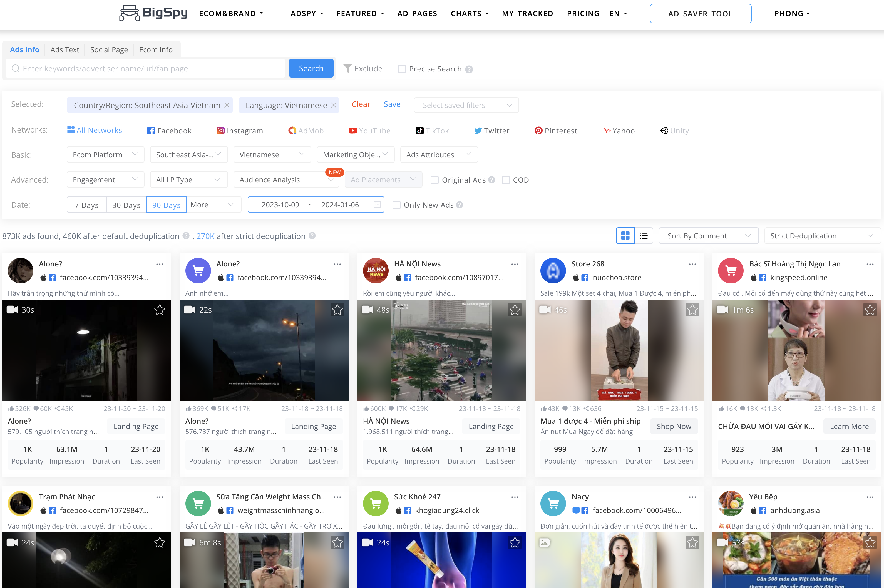Favorite the 30s Alone? ad with star
Screen dimensions: 884x588
click(x=160, y=309)
